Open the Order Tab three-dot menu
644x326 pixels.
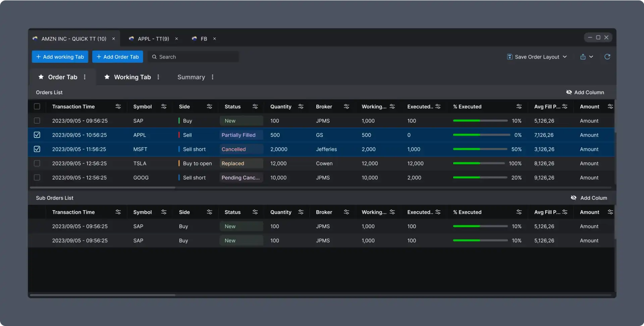[x=85, y=77]
